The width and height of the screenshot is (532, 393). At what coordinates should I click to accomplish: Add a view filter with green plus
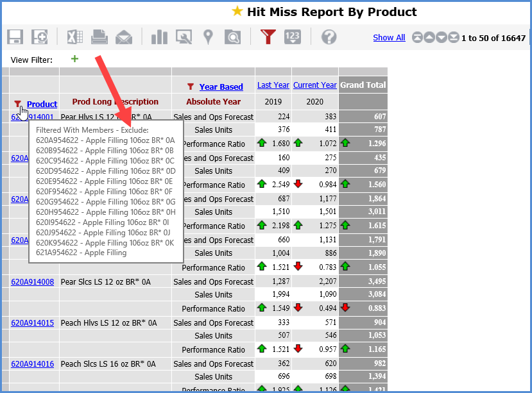click(x=74, y=59)
